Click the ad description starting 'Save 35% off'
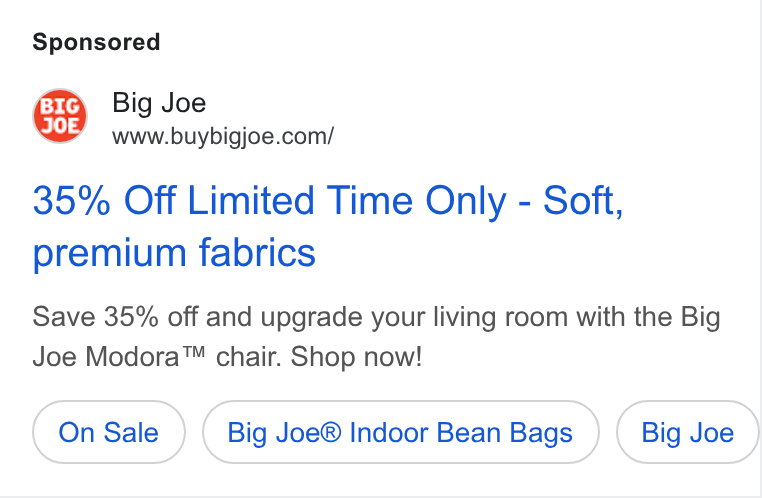This screenshot has width=762, height=498. click(376, 337)
